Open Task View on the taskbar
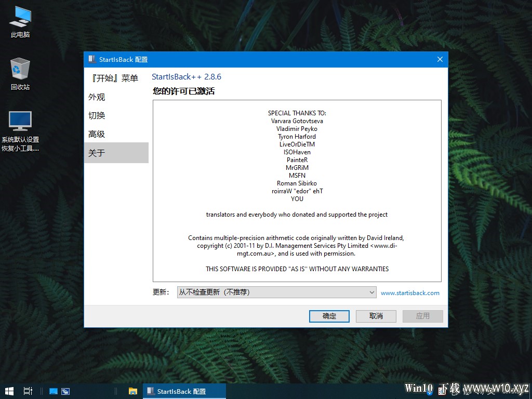Screen dimensions: 532x399 (x=28, y=391)
